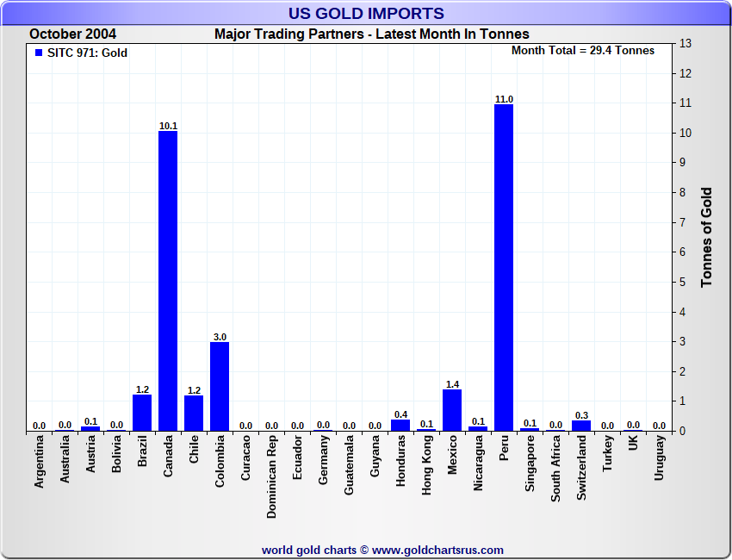Viewport: 732px width, 560px height.
Task: Click the Dominican Rep axis label
Action: 271,477
